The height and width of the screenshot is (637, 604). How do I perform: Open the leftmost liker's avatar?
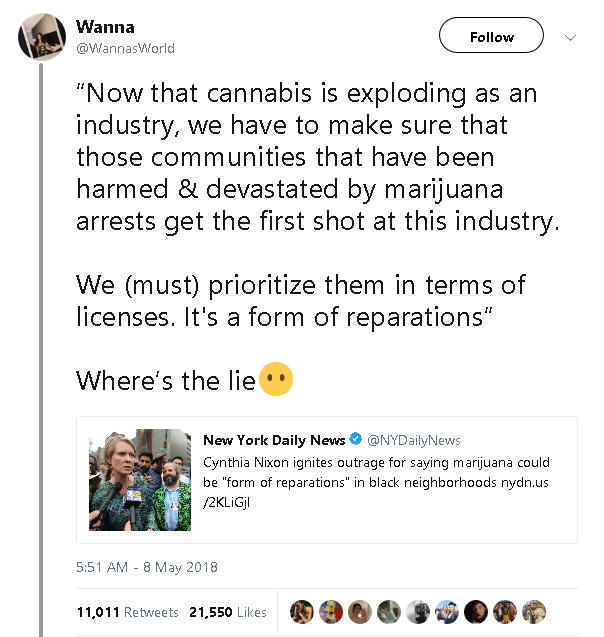pyautogui.click(x=302, y=612)
